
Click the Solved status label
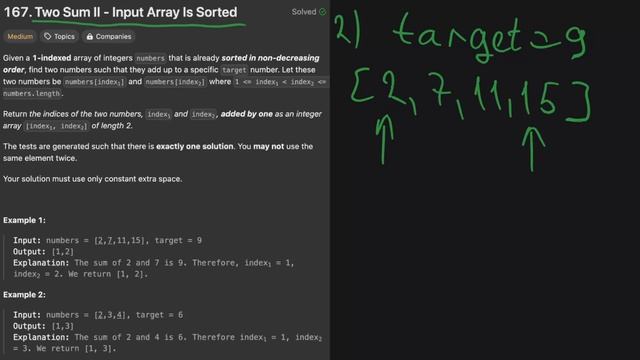click(304, 12)
